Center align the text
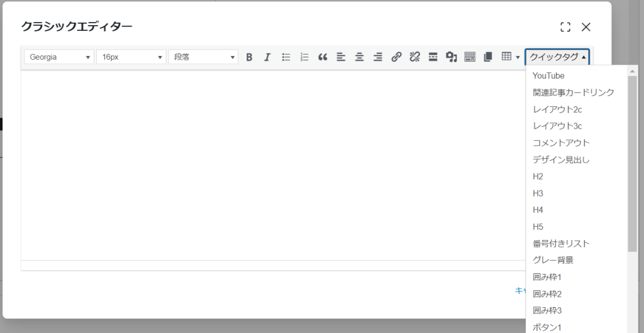This screenshot has height=333, width=644. pyautogui.click(x=359, y=57)
